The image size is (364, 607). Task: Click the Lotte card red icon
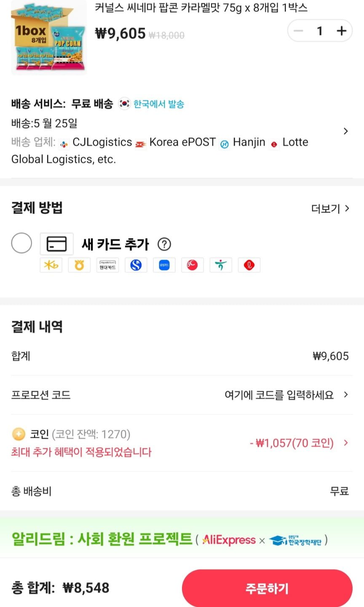pos(249,265)
